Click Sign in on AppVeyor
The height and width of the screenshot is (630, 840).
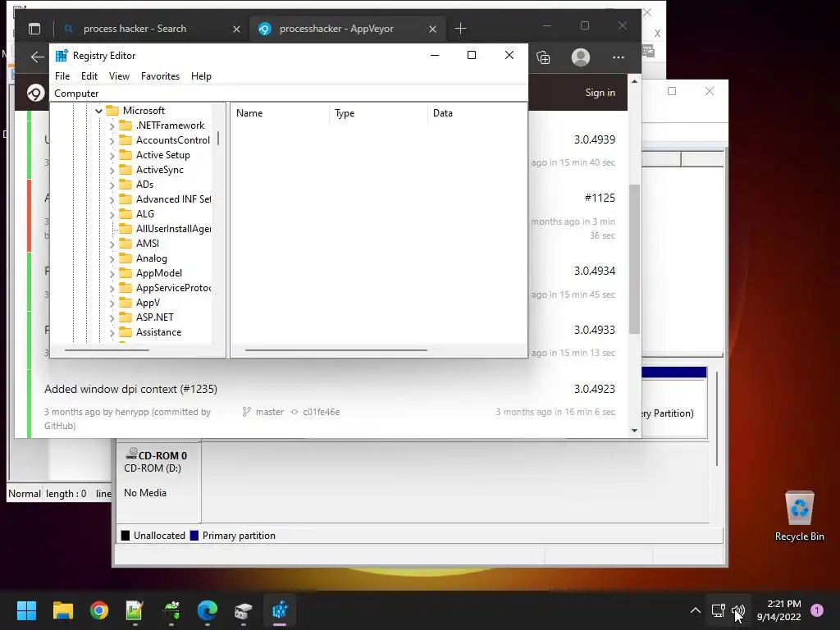600,93
